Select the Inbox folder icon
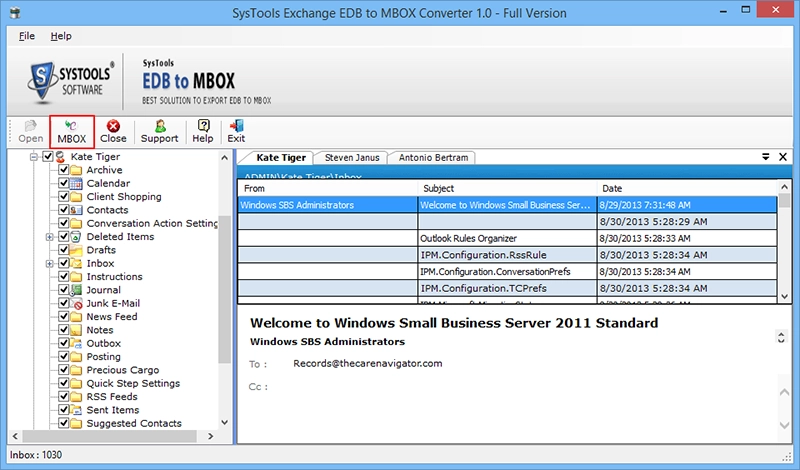The width and height of the screenshot is (800, 470). [x=76, y=263]
